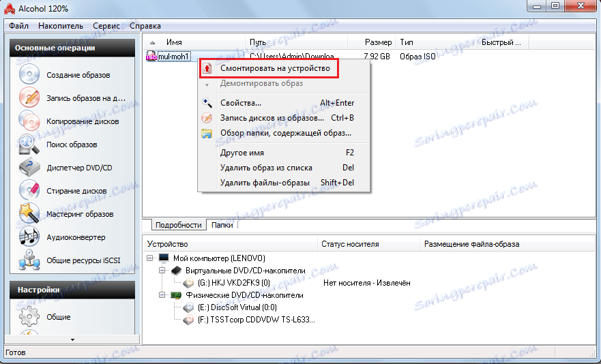Click the Основные операции panel header
This screenshot has height=364, width=601.
pyautogui.click(x=72, y=48)
